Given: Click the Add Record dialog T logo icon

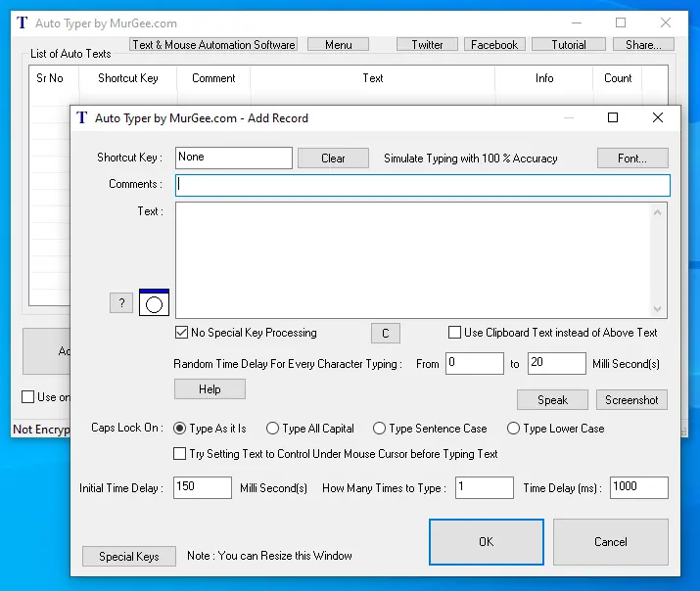Looking at the screenshot, I should (x=81, y=117).
